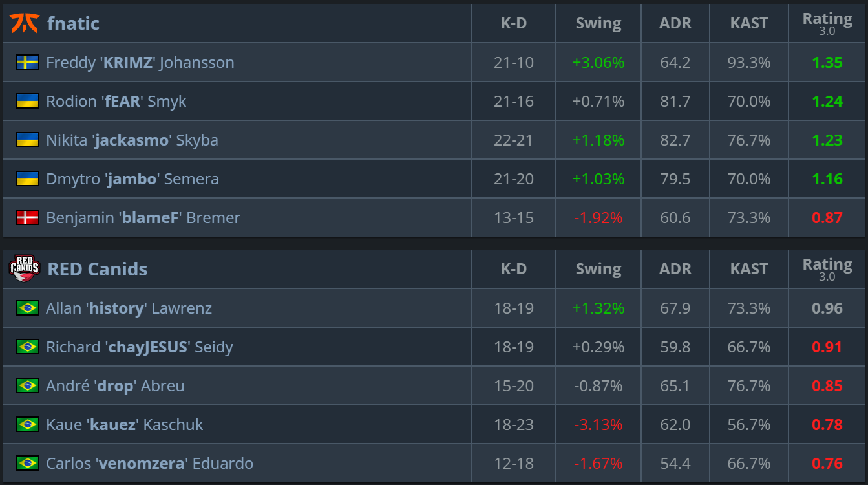
Task: Select Richard 'chayJESUS' Seidy player link
Action: 139,347
